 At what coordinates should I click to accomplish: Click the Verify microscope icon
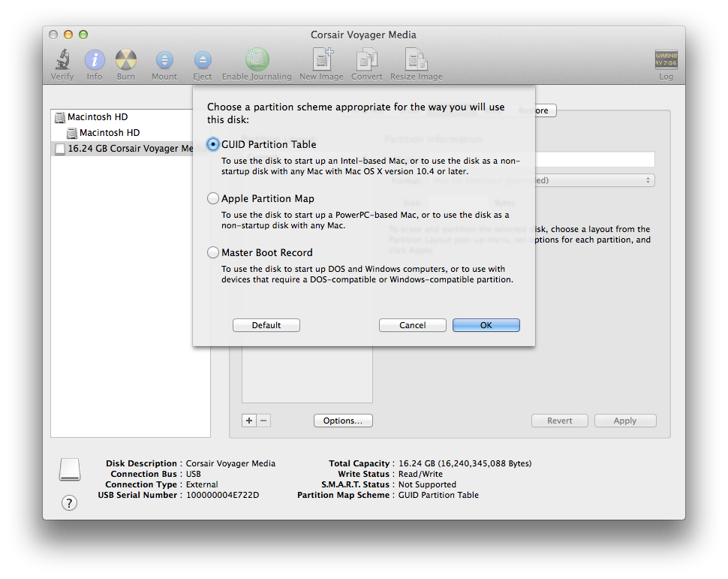62,60
